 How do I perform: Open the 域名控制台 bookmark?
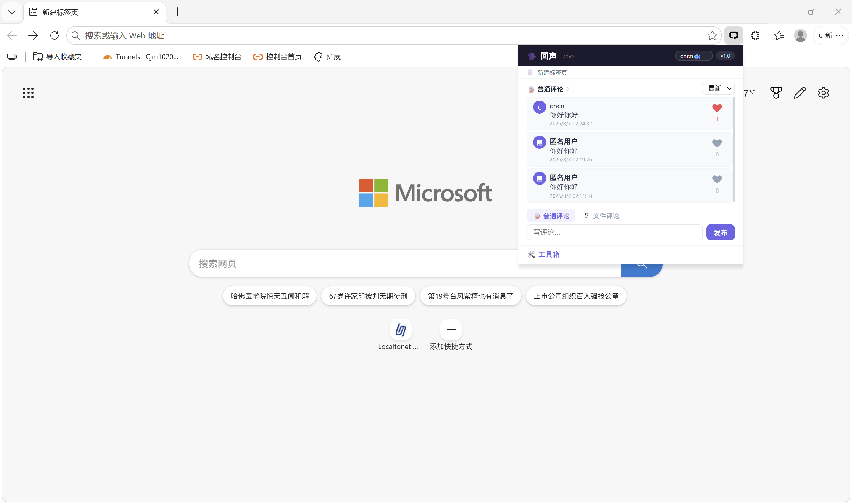pos(217,56)
